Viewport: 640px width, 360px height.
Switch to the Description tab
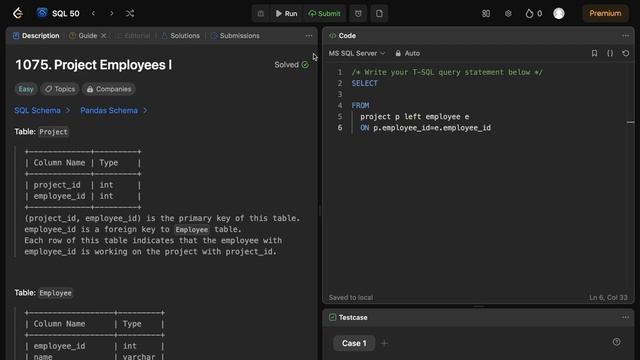36,36
